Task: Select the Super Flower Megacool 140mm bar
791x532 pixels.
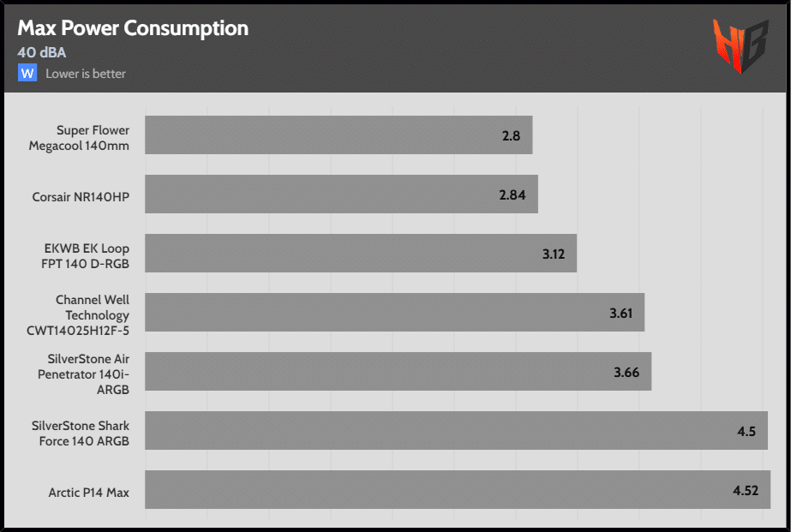Action: tap(339, 135)
